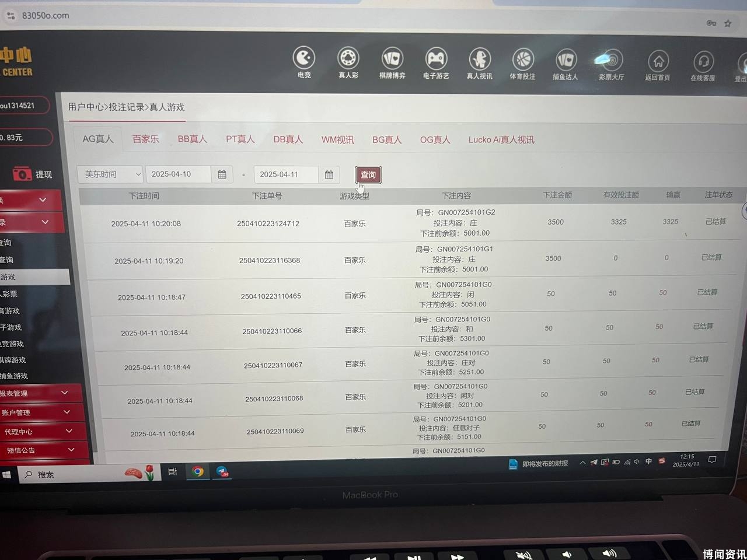Click the start date field 2025-04-10
The width and height of the screenshot is (747, 560).
[x=178, y=174]
